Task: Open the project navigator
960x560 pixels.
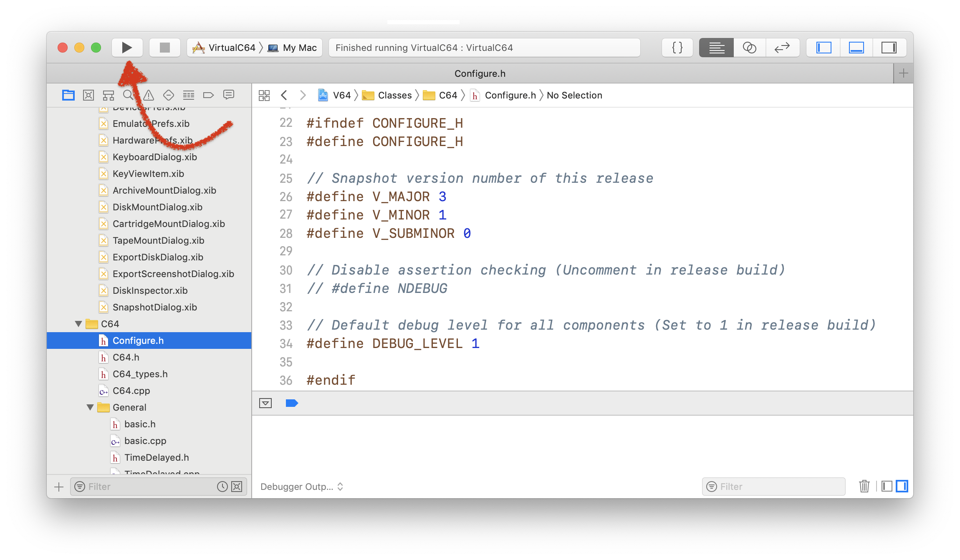Action: tap(68, 95)
